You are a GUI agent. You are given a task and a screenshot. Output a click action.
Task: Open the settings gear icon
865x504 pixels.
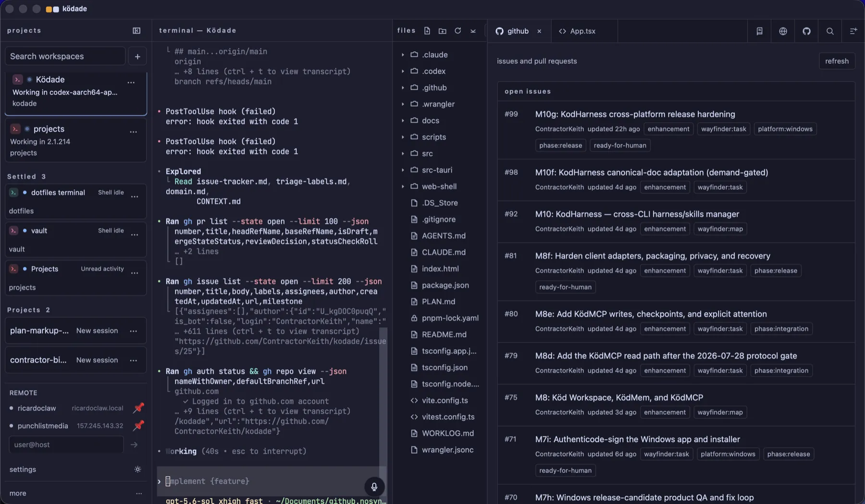[x=138, y=469]
